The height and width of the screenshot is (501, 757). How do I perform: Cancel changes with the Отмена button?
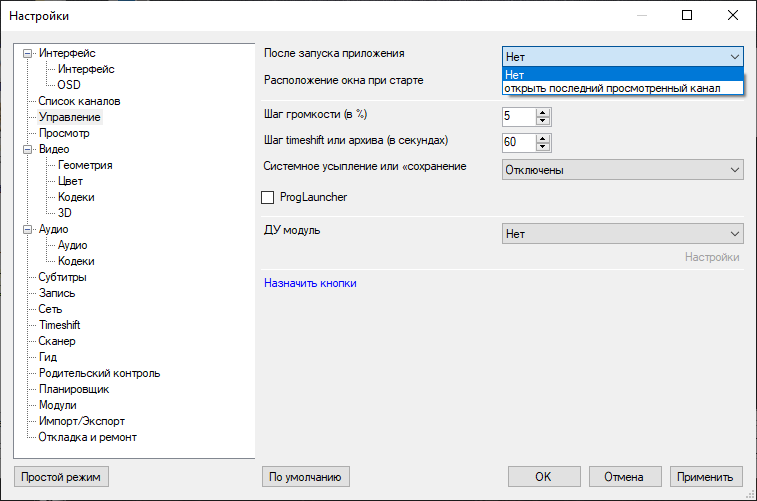pyautogui.click(x=624, y=476)
